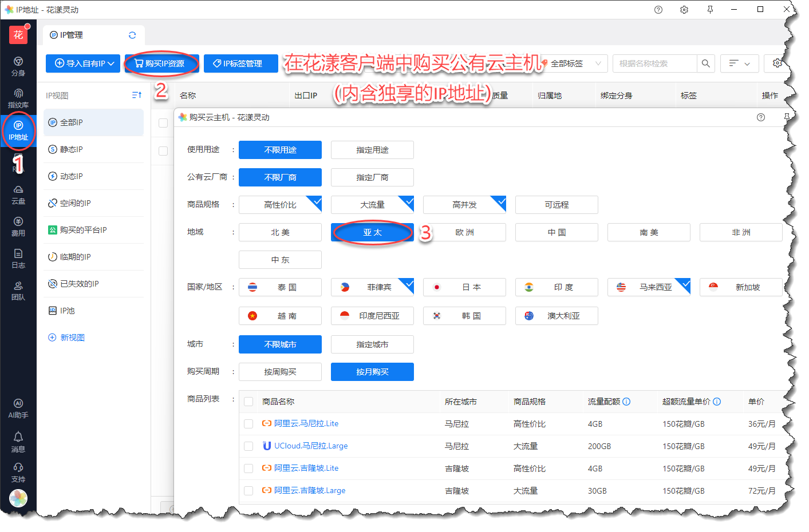Check UCloud.马尼拉.Large row checkbox
Screen dimensions: 809x532
pyautogui.click(x=248, y=446)
